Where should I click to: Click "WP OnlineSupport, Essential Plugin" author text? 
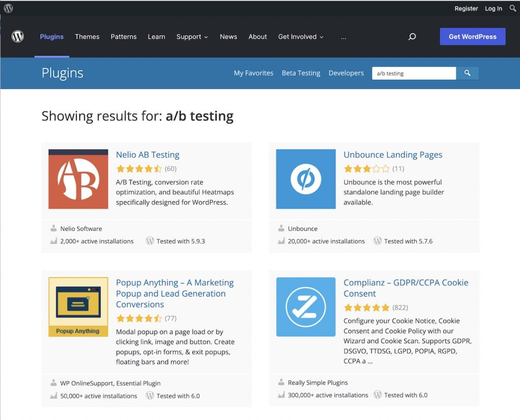point(110,383)
